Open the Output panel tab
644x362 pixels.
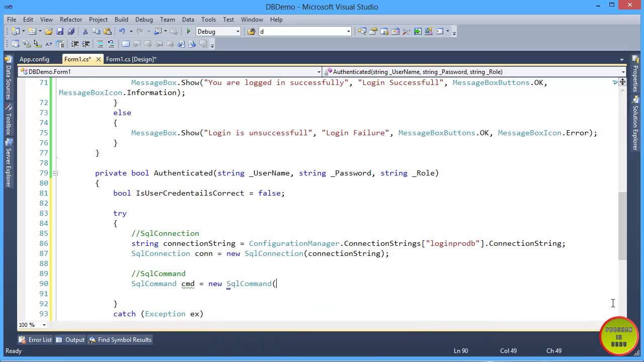[70, 340]
